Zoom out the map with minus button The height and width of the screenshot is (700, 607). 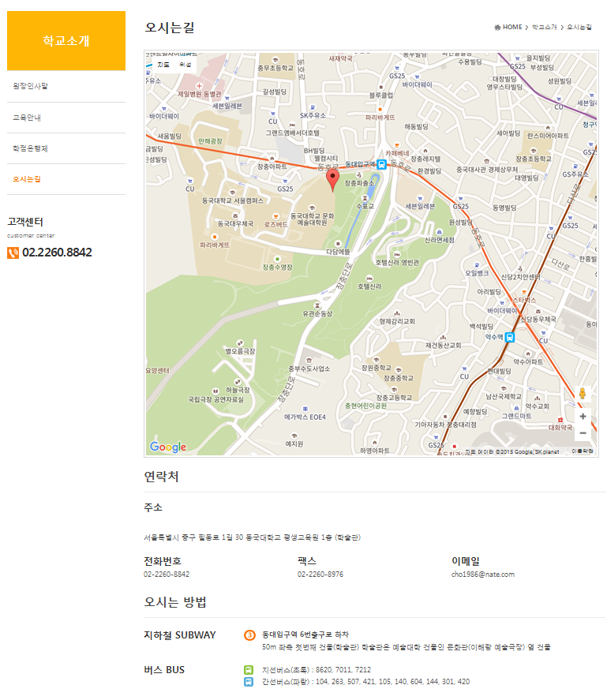(x=583, y=432)
